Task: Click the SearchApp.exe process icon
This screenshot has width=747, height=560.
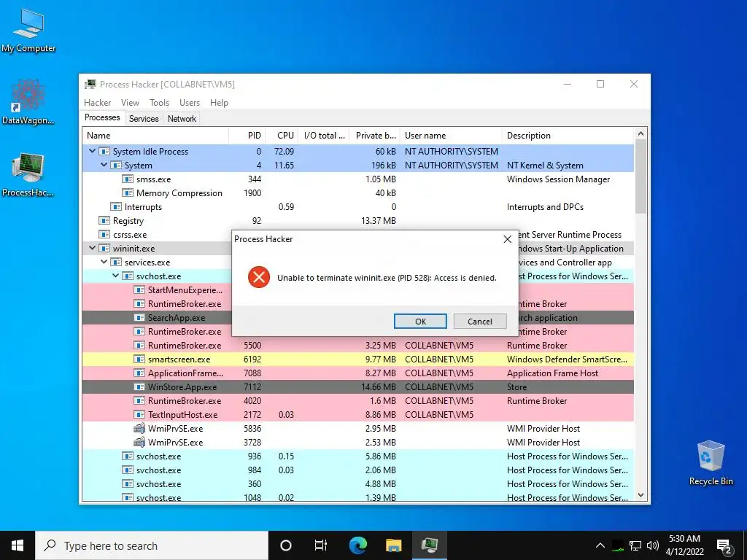Action: pos(139,318)
